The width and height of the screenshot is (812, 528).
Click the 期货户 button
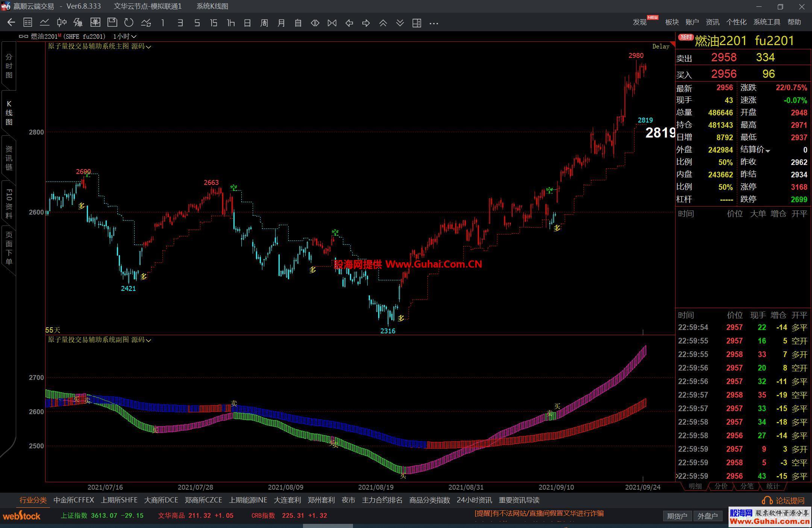[x=677, y=516]
